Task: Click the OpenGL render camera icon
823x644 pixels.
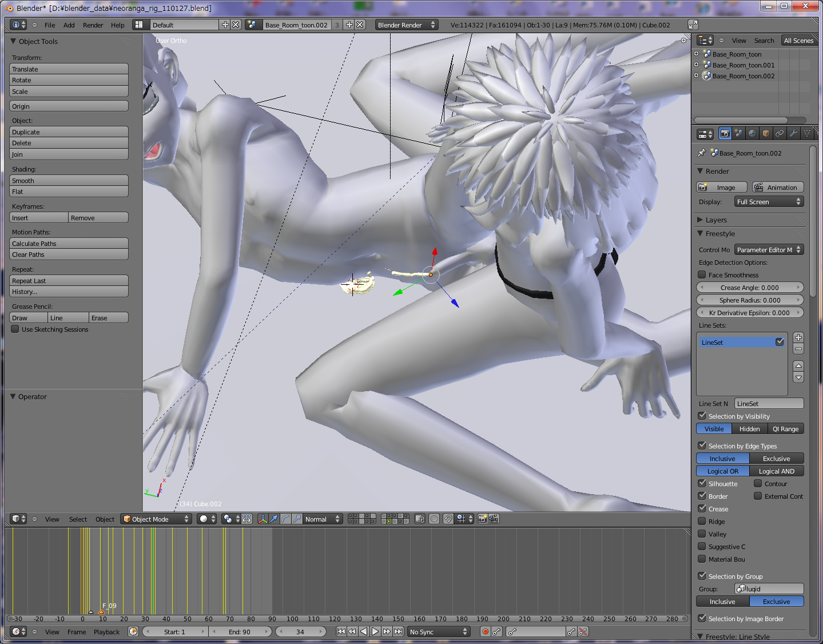Action: click(482, 519)
